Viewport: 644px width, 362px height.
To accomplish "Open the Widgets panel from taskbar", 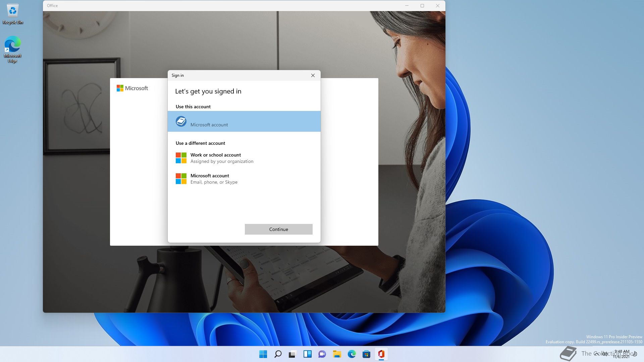I will click(x=307, y=354).
